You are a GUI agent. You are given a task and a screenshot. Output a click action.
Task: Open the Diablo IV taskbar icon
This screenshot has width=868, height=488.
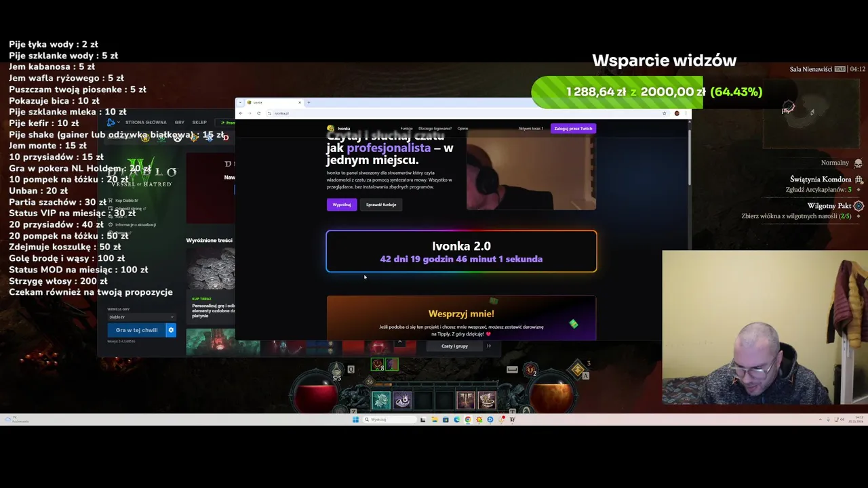click(512, 420)
